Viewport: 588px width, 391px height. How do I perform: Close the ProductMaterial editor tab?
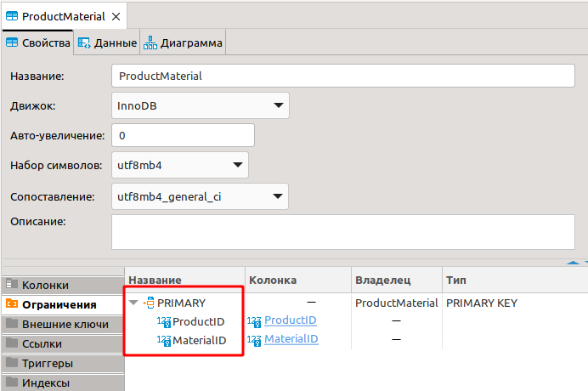tap(116, 16)
